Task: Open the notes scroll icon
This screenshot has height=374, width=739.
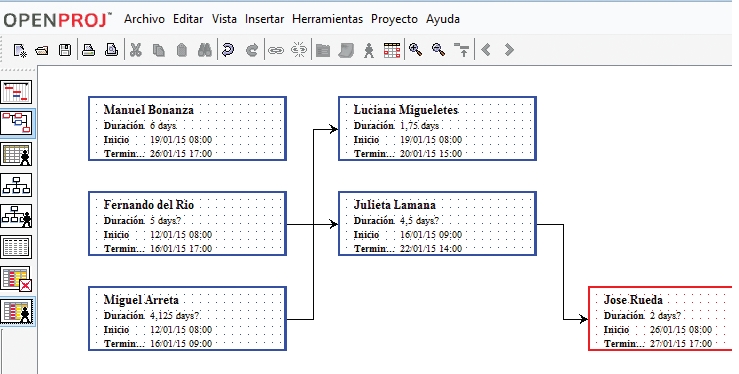Action: pyautogui.click(x=346, y=50)
